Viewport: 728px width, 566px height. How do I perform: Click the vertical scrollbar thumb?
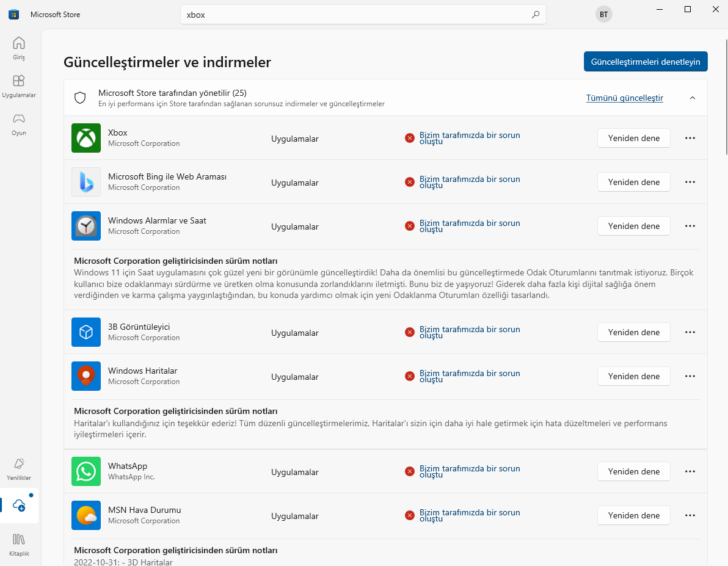(726, 96)
